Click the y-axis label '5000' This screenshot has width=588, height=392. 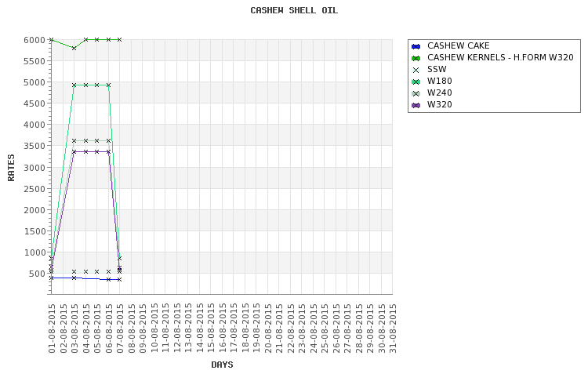(x=34, y=82)
